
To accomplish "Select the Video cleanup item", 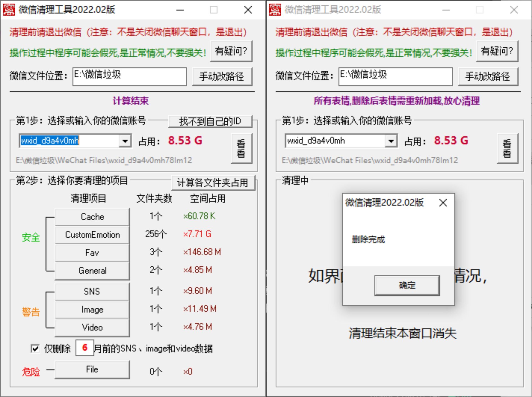I will coord(92,327).
